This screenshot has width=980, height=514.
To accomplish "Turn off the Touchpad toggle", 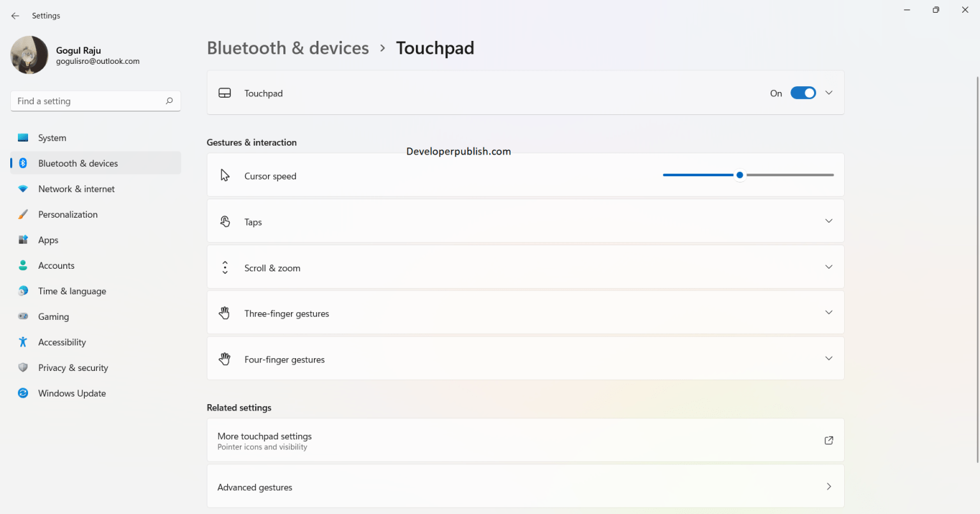I will 803,93.
